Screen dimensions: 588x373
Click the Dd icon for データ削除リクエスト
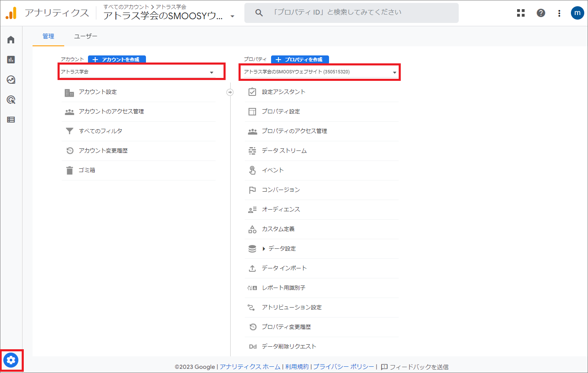click(253, 347)
